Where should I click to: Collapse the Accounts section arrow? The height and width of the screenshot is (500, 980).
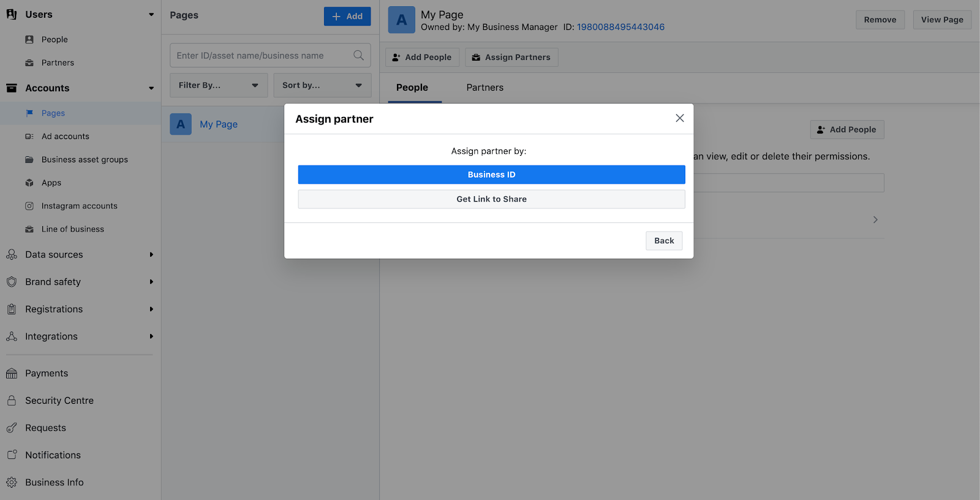(x=151, y=88)
